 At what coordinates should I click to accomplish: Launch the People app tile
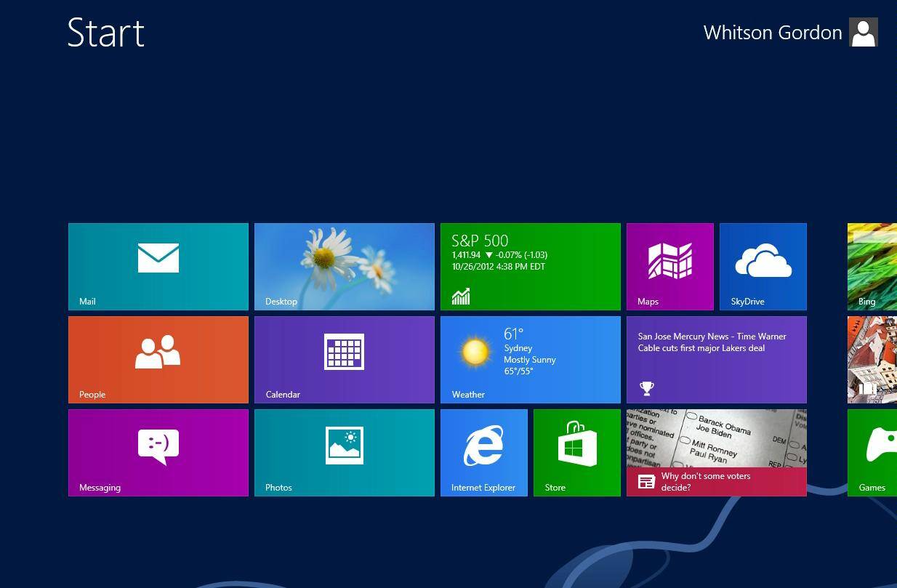pos(158,359)
